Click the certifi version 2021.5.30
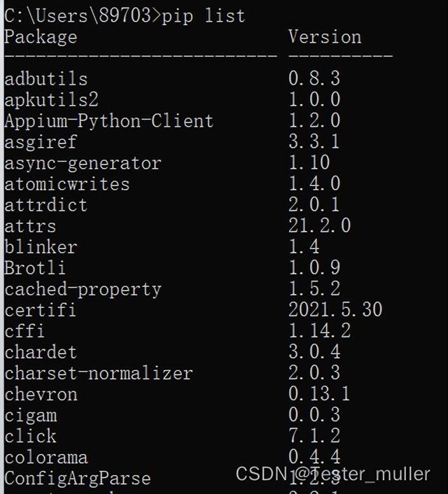The height and width of the screenshot is (494, 448). (335, 309)
